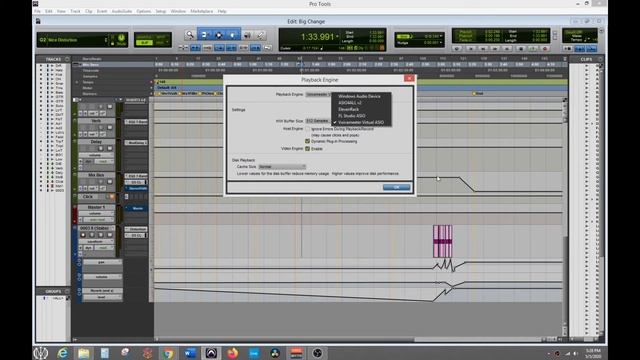This screenshot has height=360, width=640.
Task: Click the Verb track name button
Action: point(96,121)
